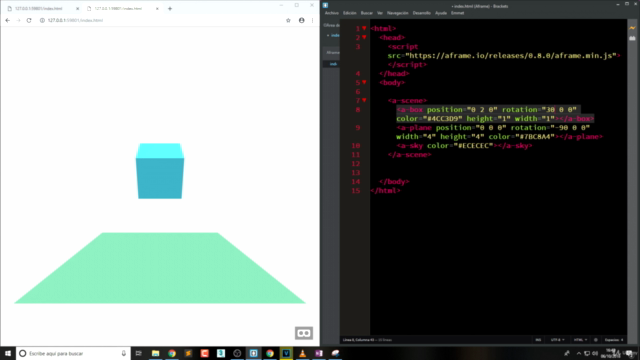Close the first Chrome tab

(78, 9)
